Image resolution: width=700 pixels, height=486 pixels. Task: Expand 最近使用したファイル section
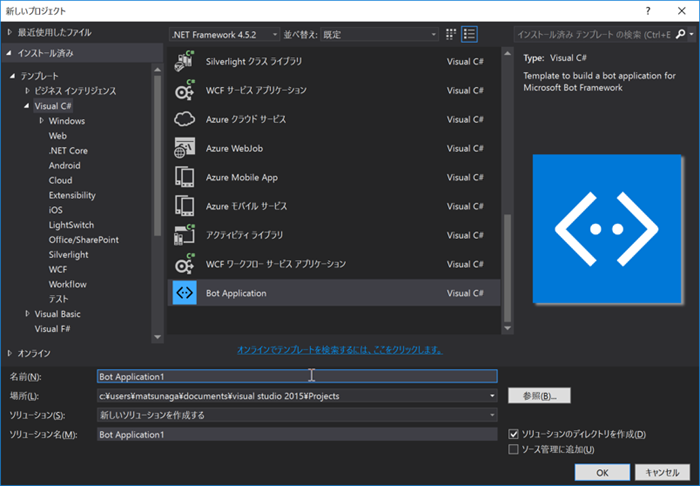9,32
